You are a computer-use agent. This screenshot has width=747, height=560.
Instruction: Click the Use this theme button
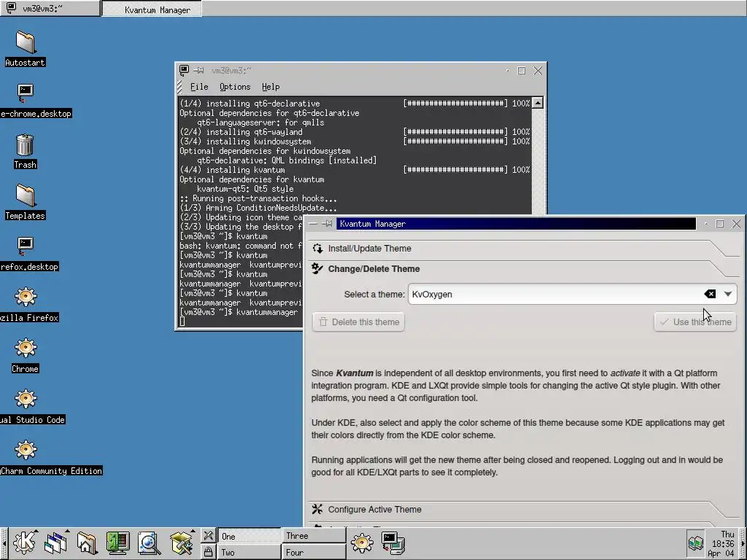point(695,322)
